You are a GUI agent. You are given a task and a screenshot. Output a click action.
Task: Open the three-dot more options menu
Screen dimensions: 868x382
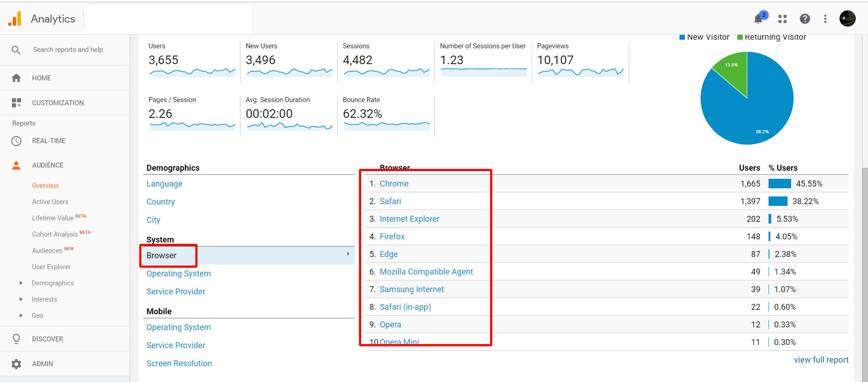(x=825, y=19)
